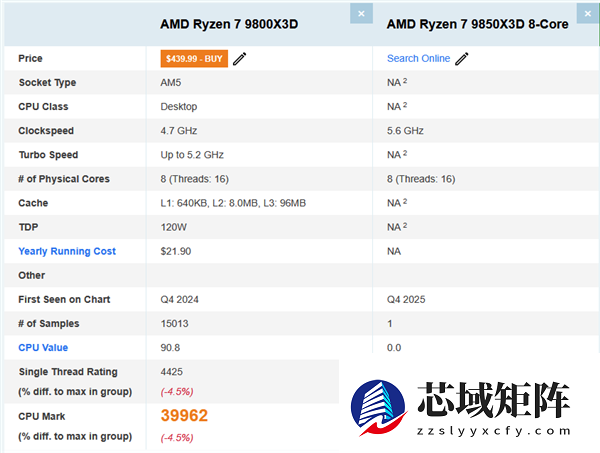Click the 5.6 GHz clockspeed value
The height and width of the screenshot is (453, 600).
[405, 131]
